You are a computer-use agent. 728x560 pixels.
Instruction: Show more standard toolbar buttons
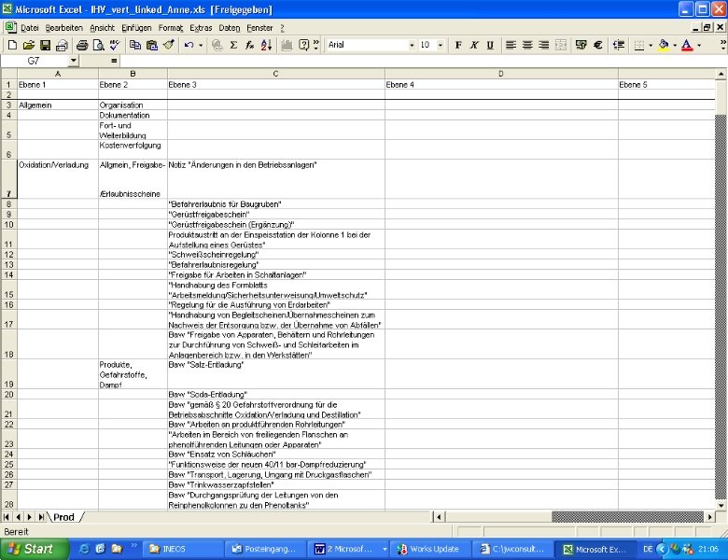click(x=316, y=45)
